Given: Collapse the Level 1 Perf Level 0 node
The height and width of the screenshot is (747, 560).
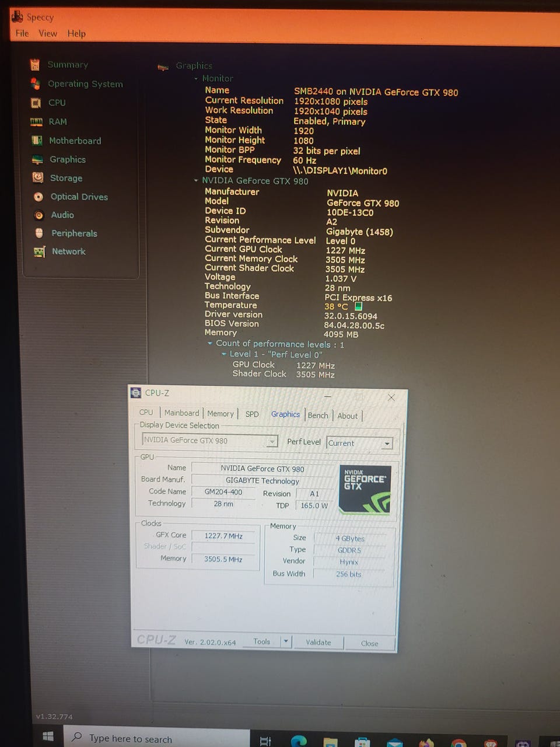Looking at the screenshot, I should [x=224, y=354].
